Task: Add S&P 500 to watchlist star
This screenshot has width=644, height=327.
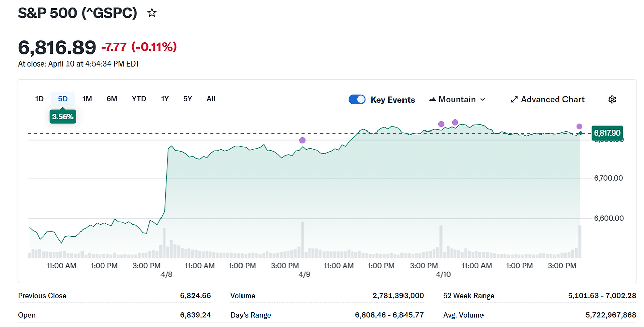Action: [x=152, y=13]
